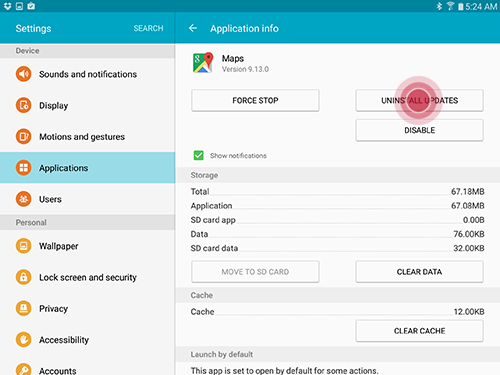Select the Wallpaper icon
This screenshot has width=500, height=375.
click(x=24, y=246)
